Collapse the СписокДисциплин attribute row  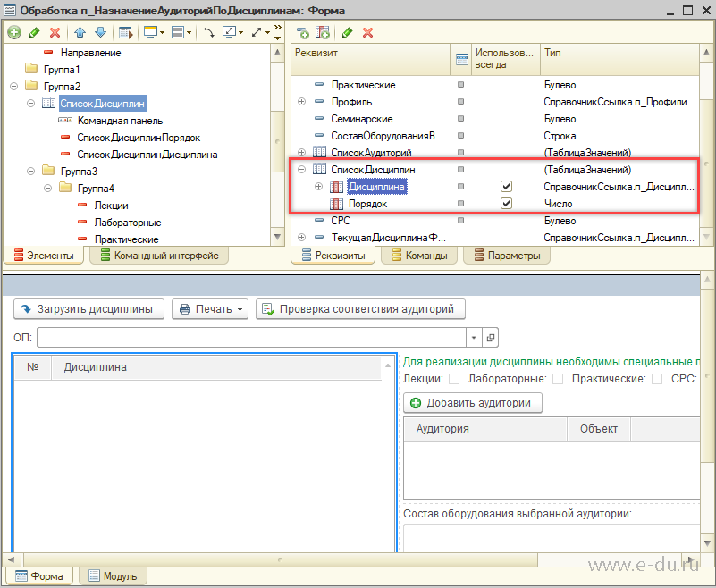coord(301,170)
